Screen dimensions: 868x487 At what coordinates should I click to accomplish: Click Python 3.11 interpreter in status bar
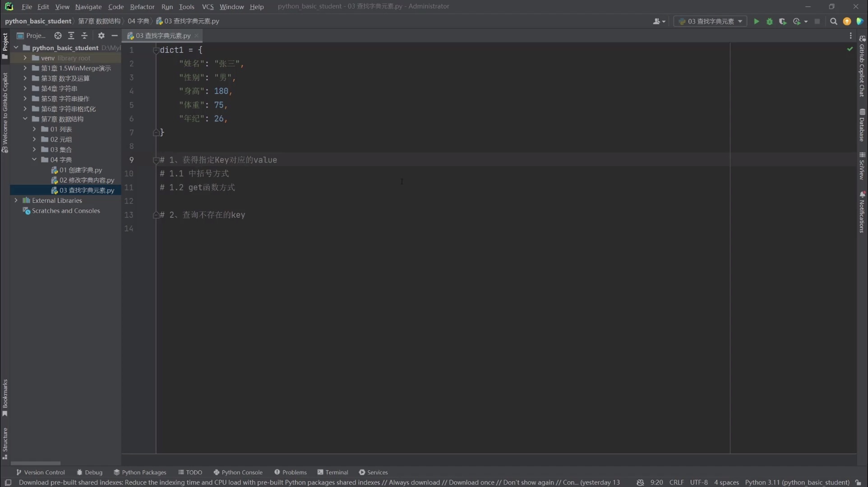pyautogui.click(x=797, y=482)
